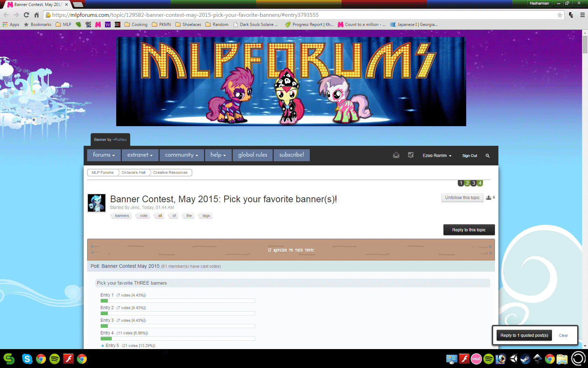Open Steam from the taskbar tray
Screen dimensions: 588x368
pyautogui.click(x=525, y=359)
